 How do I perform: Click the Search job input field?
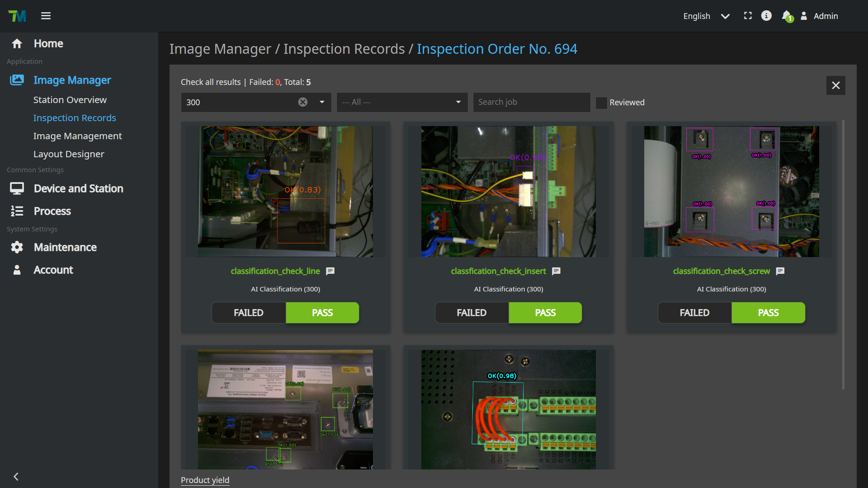click(x=531, y=102)
